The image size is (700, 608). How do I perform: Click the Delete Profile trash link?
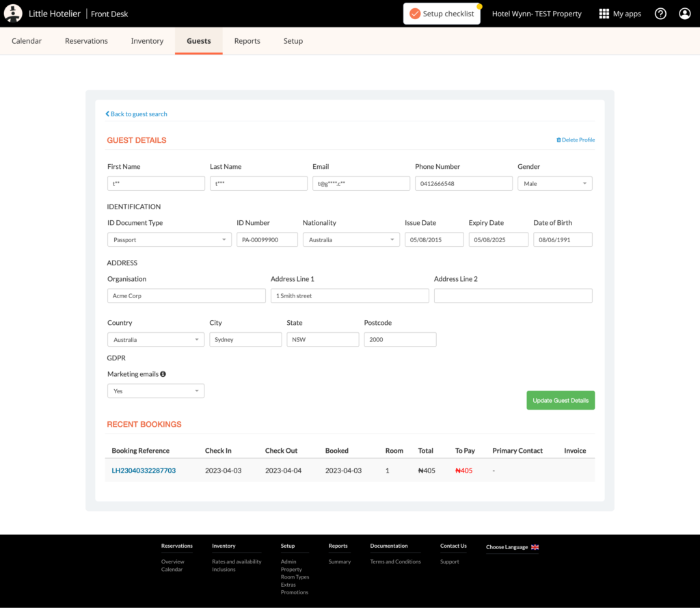point(576,140)
